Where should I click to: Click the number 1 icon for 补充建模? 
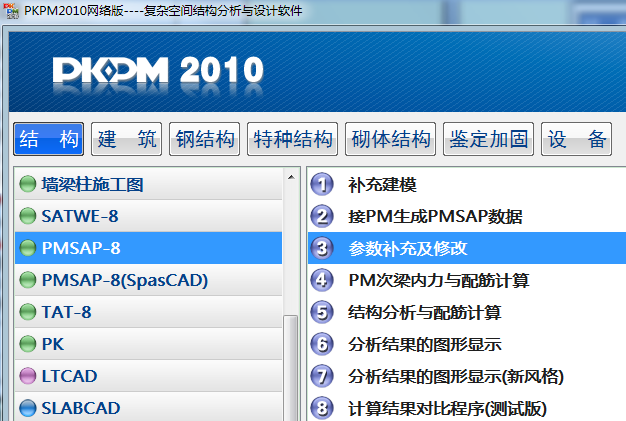coord(322,184)
